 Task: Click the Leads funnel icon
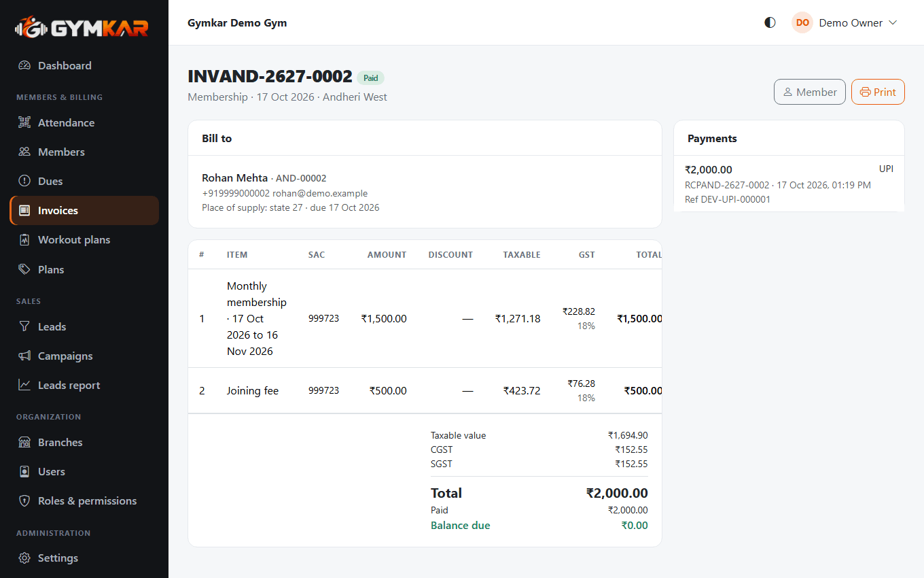[x=24, y=327]
